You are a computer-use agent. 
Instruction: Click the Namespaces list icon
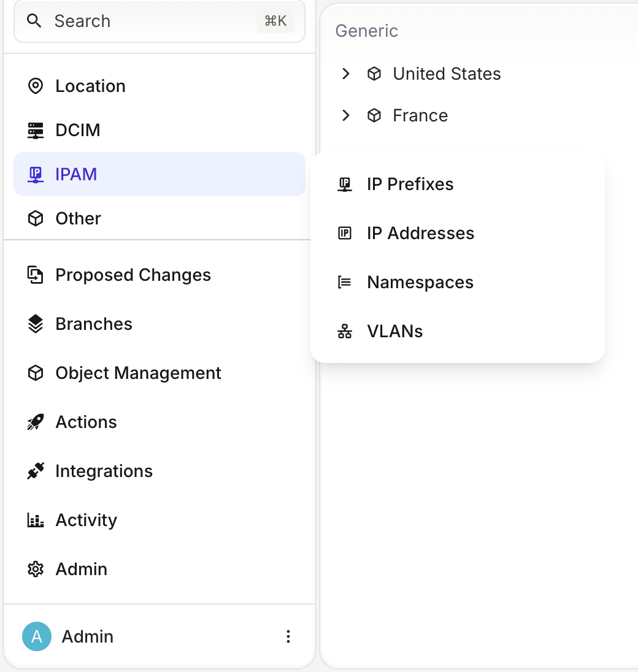tap(345, 283)
